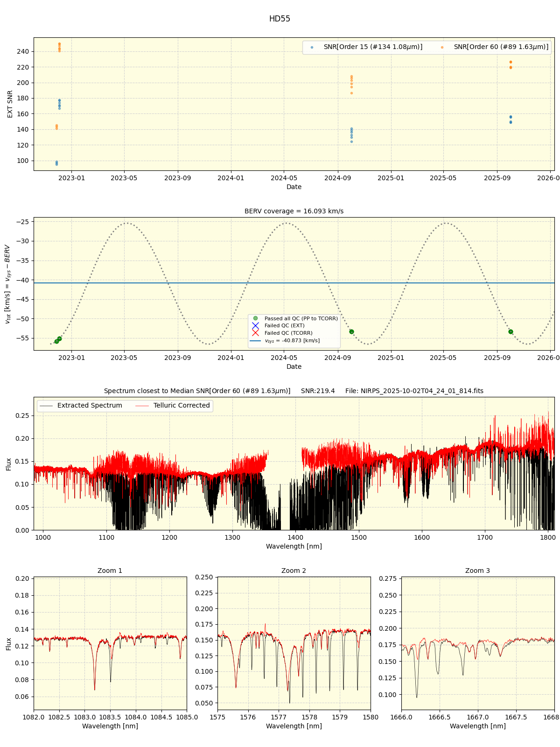Click the 'Telluric Corrected' legend entry
This screenshot has width=560, height=747.
pyautogui.click(x=173, y=406)
